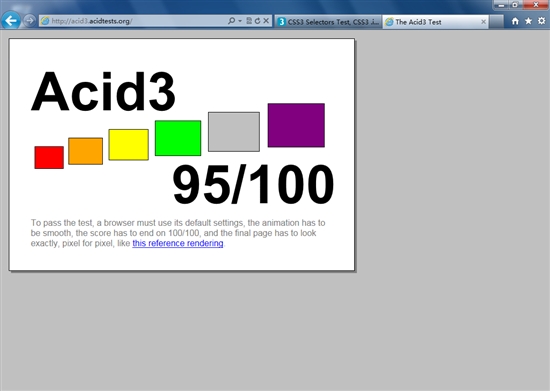Refresh the page with the reload icon

(x=257, y=21)
